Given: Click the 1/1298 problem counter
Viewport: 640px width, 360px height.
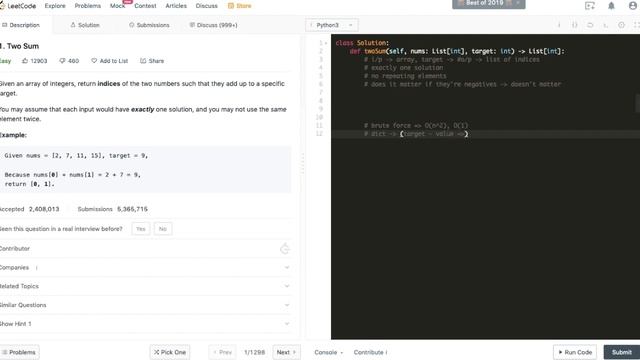Looking at the screenshot, I should pyautogui.click(x=254, y=352).
